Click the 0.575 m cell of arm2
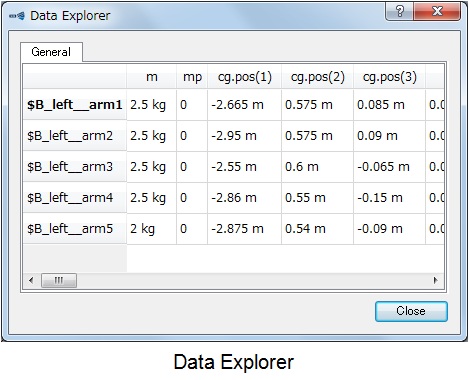469x380 pixels. tap(317, 136)
